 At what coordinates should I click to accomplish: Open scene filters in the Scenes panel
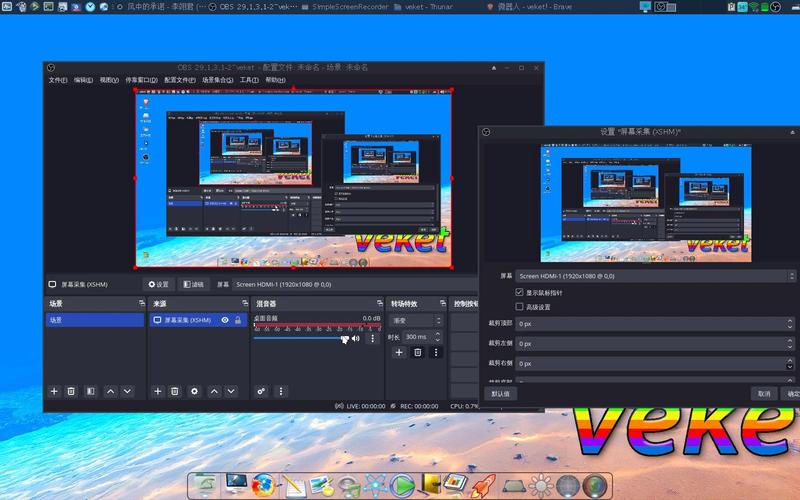[x=90, y=391]
